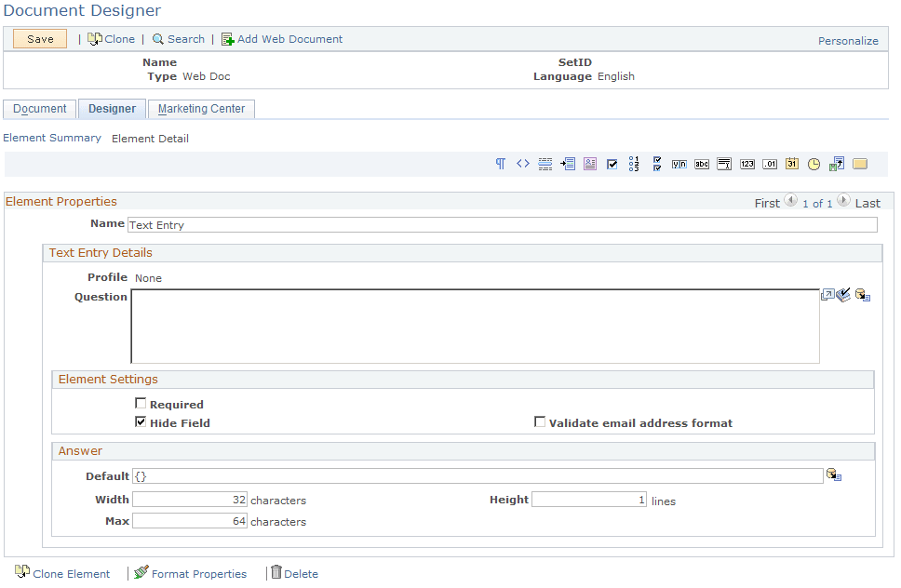Go to the next element with the navigation arrow

(x=843, y=199)
